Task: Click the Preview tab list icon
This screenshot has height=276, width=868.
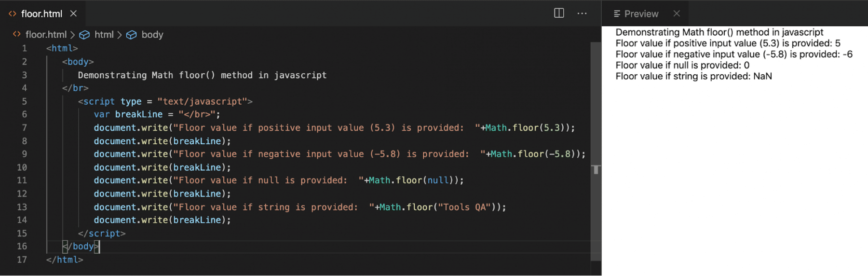Action: click(x=617, y=14)
